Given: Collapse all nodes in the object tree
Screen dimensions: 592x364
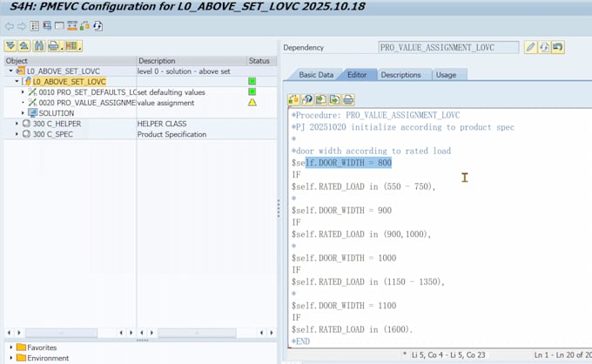Looking at the screenshot, I should pos(24,46).
